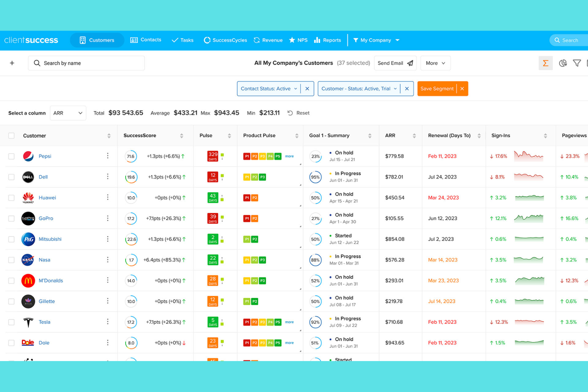This screenshot has height=392, width=588.
Task: Click Mitsubishi's Goal 1 progress circle
Action: [x=315, y=239]
